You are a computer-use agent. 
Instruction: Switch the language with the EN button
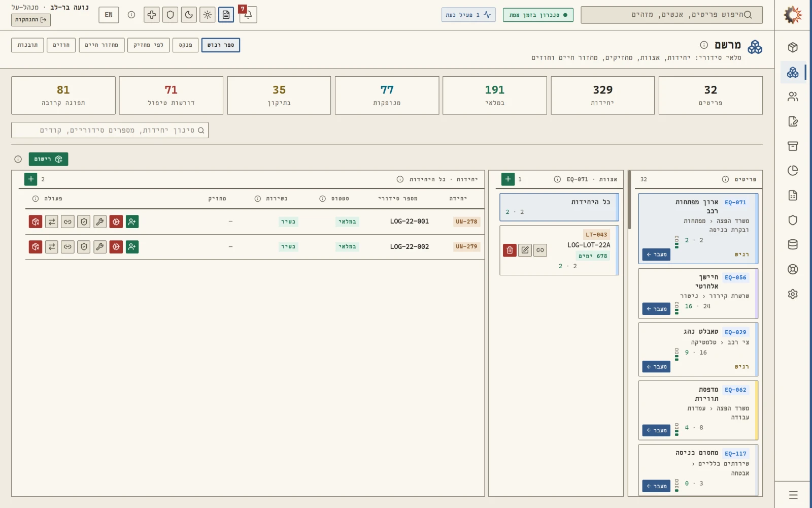109,15
